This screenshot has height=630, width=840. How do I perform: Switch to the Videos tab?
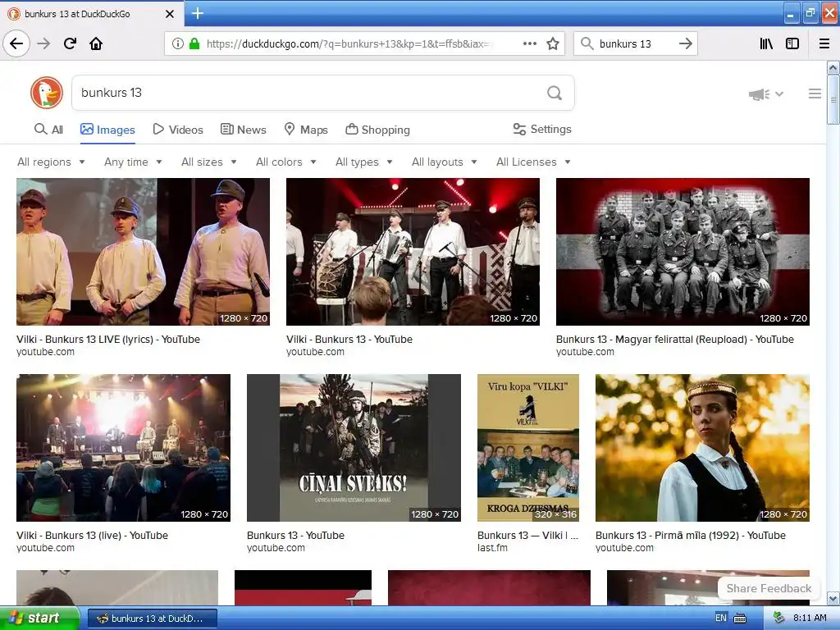point(178,130)
